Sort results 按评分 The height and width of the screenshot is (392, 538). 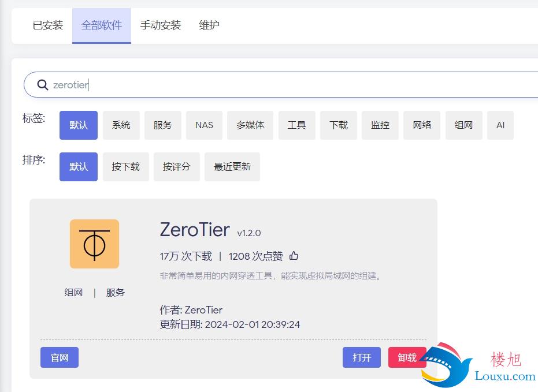[177, 167]
